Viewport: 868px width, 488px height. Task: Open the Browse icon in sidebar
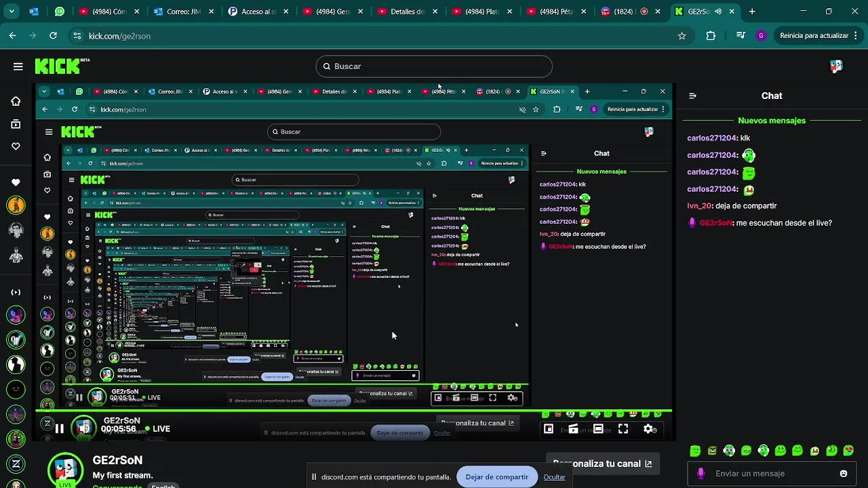(x=16, y=124)
